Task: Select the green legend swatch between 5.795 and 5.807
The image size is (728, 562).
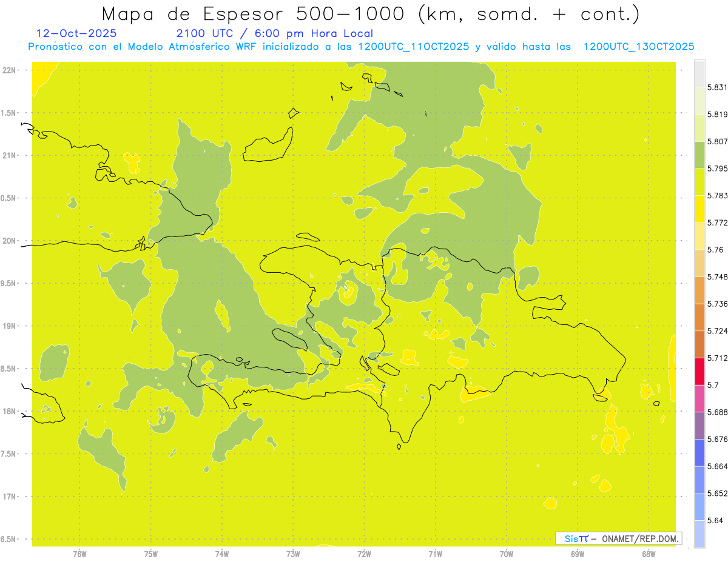Action: (699, 155)
